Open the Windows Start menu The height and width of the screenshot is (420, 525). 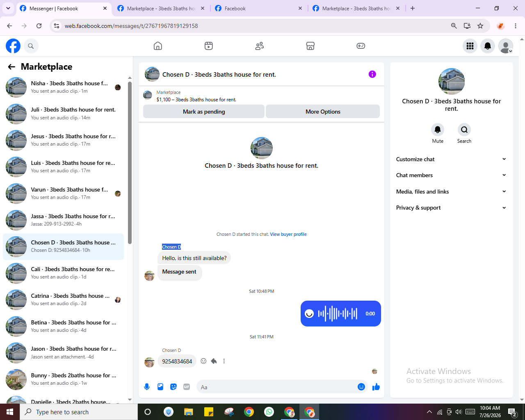click(10, 412)
